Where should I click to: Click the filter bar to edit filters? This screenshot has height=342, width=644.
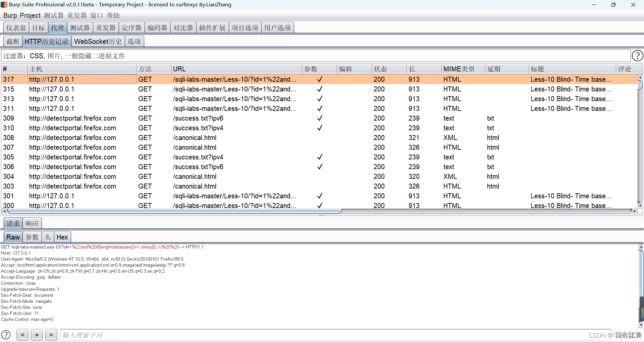316,56
